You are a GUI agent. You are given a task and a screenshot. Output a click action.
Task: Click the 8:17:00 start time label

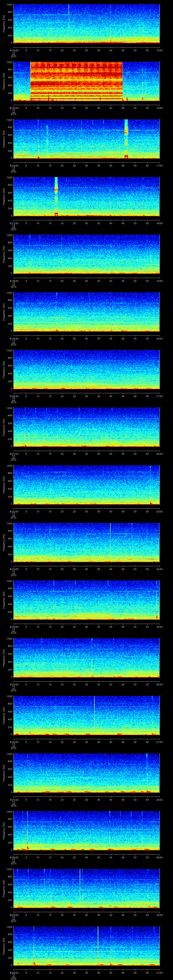pyautogui.click(x=14, y=223)
